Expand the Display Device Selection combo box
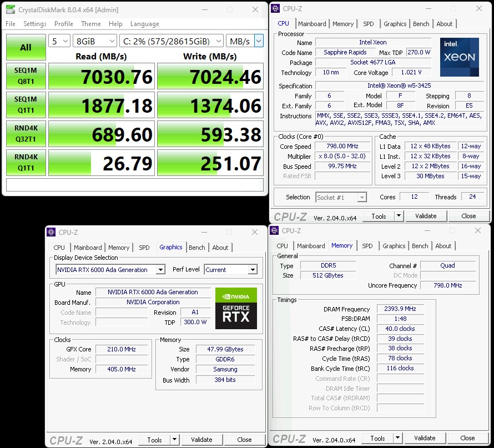This screenshot has width=494, height=448. click(110, 270)
